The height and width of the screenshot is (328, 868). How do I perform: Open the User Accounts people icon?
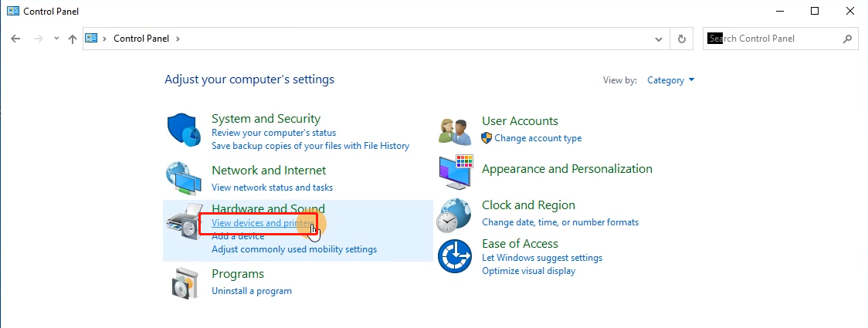pyautogui.click(x=455, y=131)
